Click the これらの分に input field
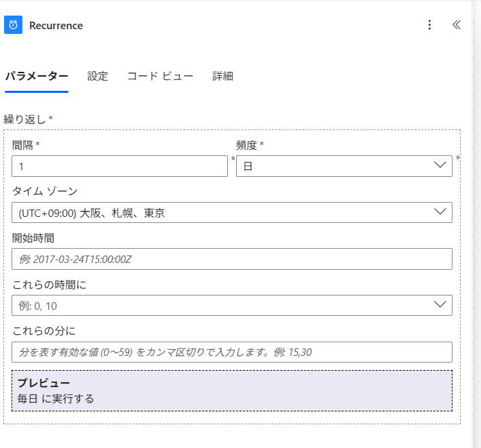 click(x=232, y=352)
